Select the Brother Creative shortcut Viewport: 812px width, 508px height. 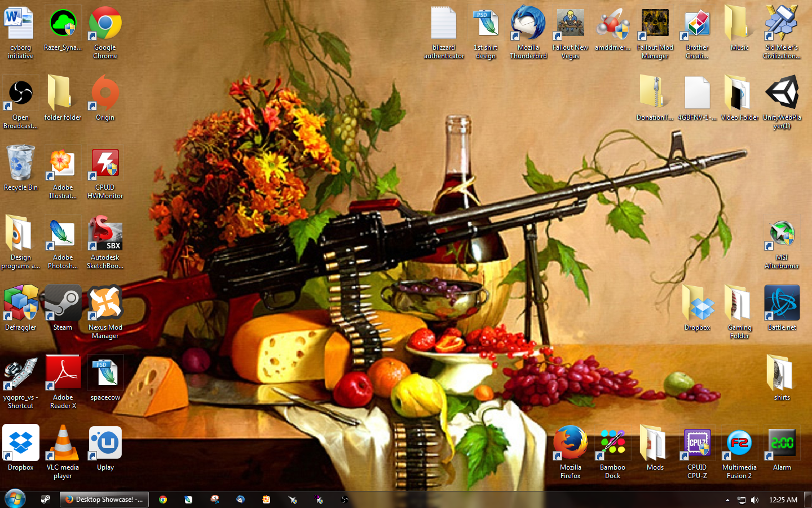[698, 33]
